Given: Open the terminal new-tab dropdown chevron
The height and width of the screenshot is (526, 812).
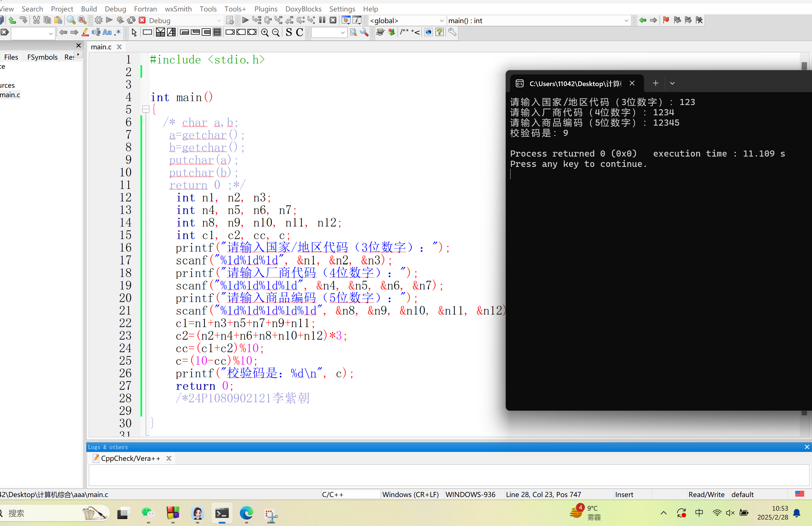Looking at the screenshot, I should [x=672, y=83].
